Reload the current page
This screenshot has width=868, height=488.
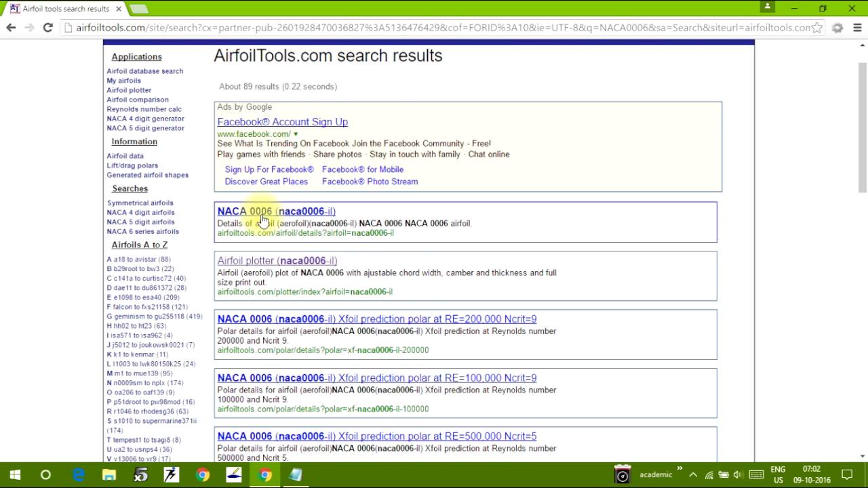pos(47,28)
